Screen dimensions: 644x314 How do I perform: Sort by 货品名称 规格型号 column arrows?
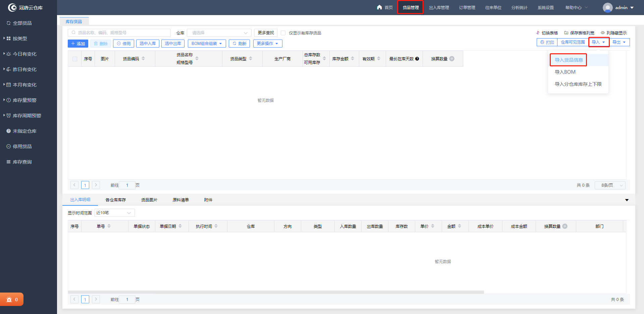point(197,58)
